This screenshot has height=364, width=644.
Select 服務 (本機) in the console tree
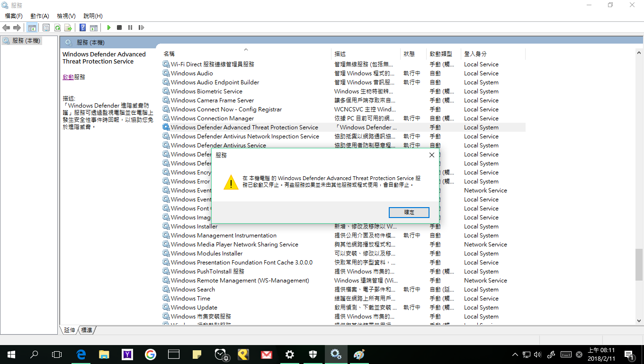(22, 41)
